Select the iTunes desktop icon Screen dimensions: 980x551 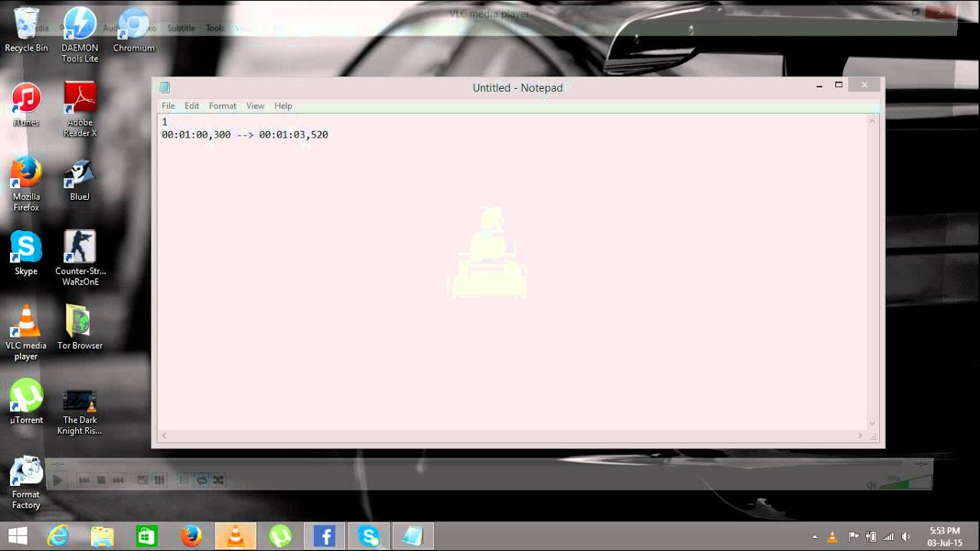point(26,105)
